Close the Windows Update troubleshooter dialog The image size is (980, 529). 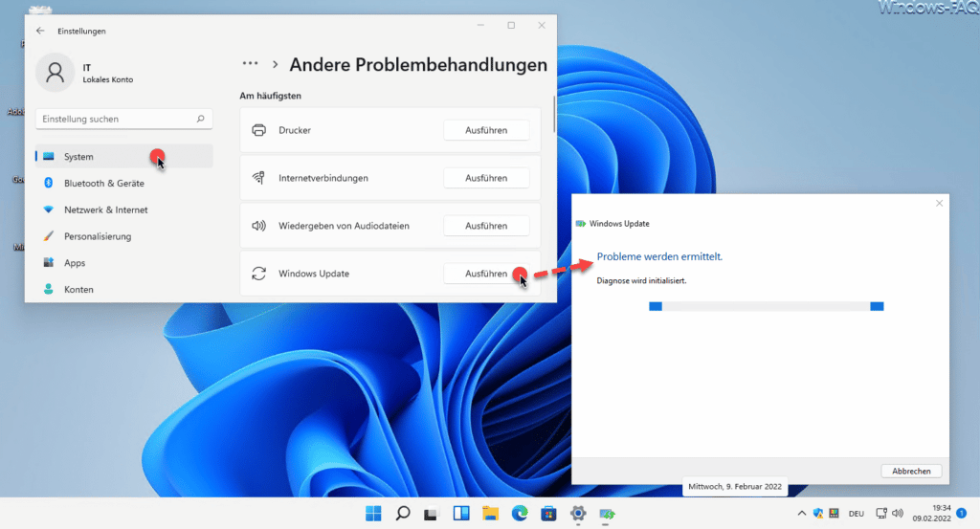(x=939, y=204)
